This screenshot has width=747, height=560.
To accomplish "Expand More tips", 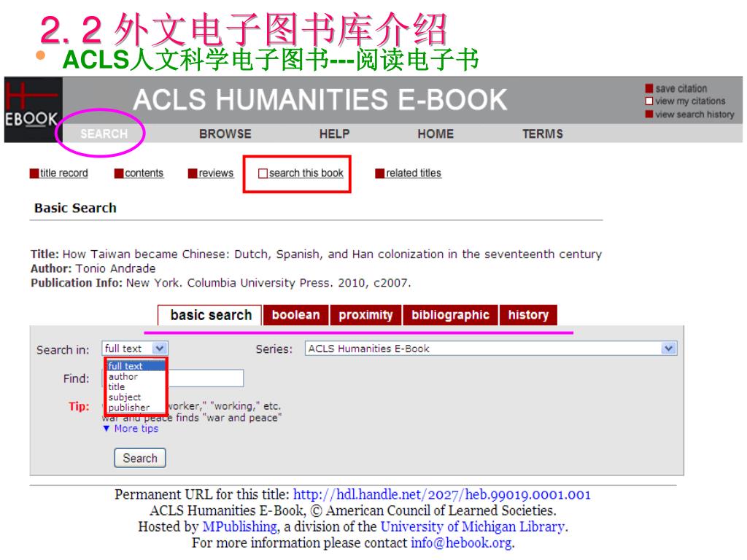I will 131,429.
